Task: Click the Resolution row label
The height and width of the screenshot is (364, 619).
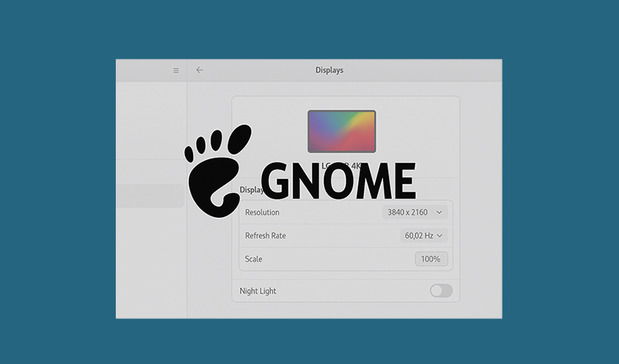Action: pos(262,213)
